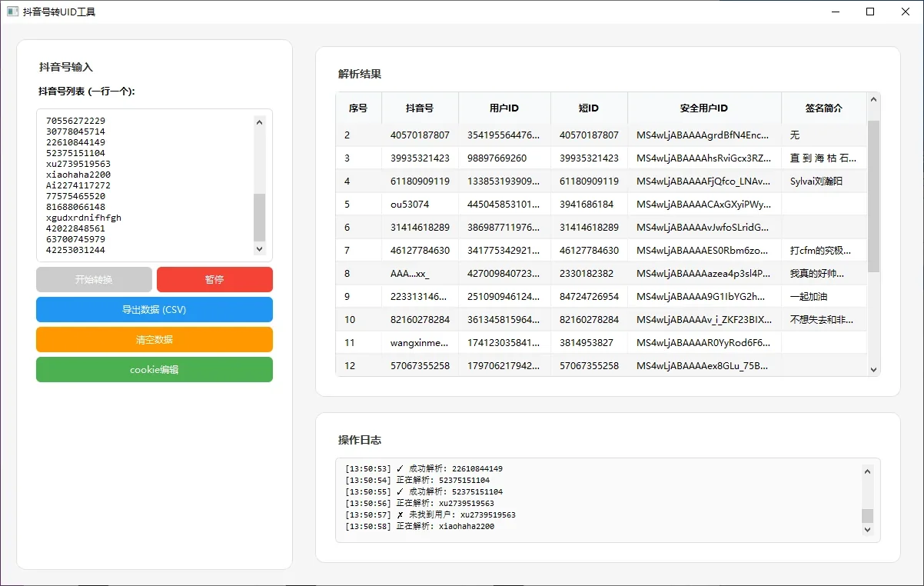Select the AAA...xx_ cell in row 8
Screen dimensions: 924x586
(420, 273)
